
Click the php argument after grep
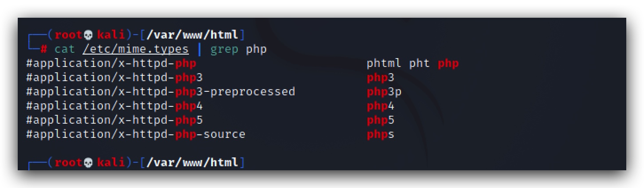click(256, 50)
